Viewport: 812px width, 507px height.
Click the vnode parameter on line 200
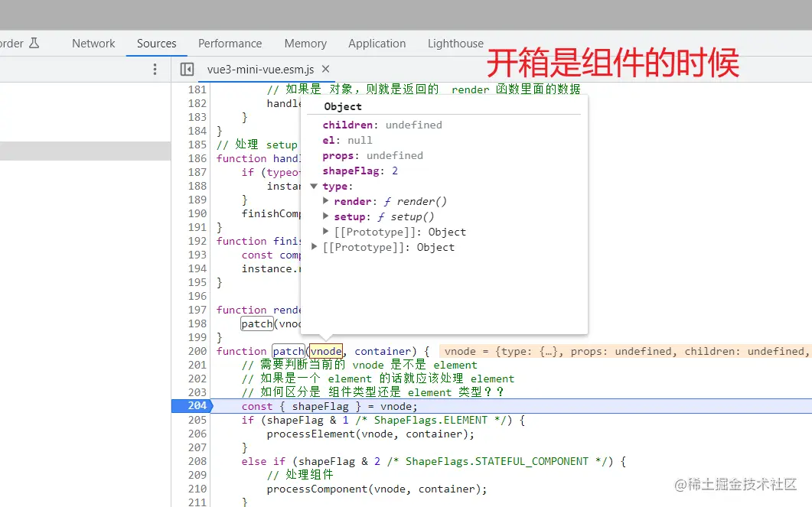(326, 351)
